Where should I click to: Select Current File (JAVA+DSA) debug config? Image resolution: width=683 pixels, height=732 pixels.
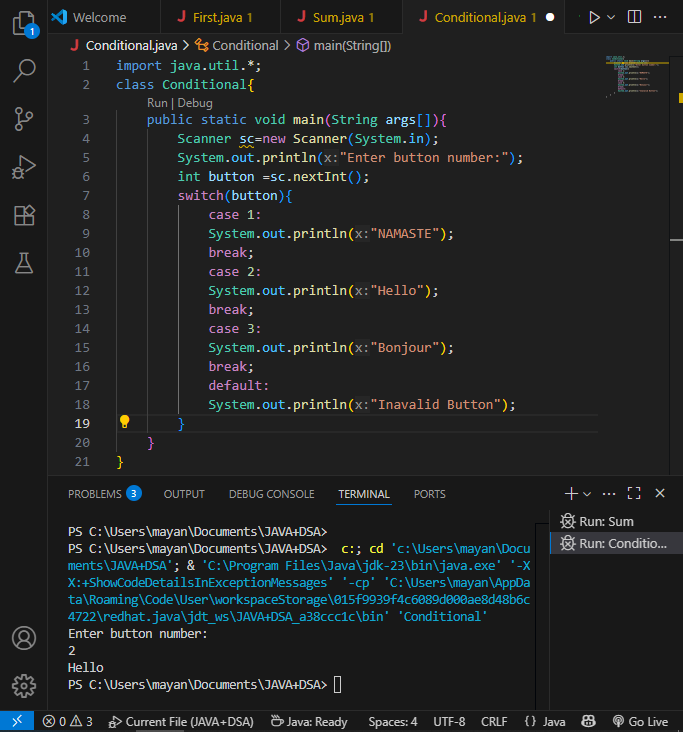click(181, 722)
